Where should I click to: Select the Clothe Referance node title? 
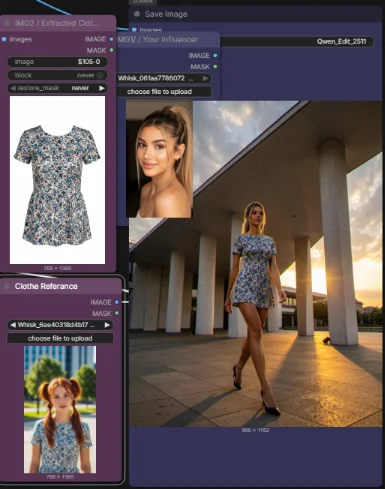coord(46,286)
